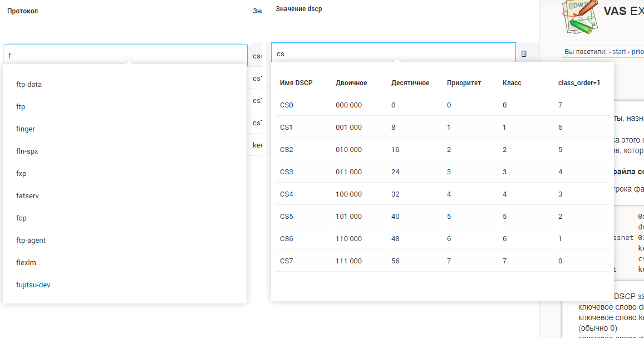The image size is (644, 338).
Task: Select fcp protocol option
Action: pyautogui.click(x=21, y=218)
